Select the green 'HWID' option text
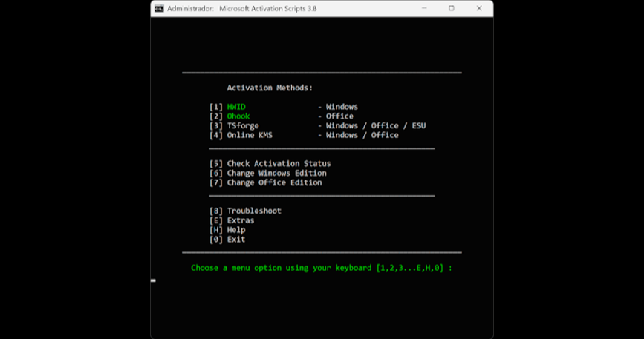The image size is (644, 339). (236, 107)
